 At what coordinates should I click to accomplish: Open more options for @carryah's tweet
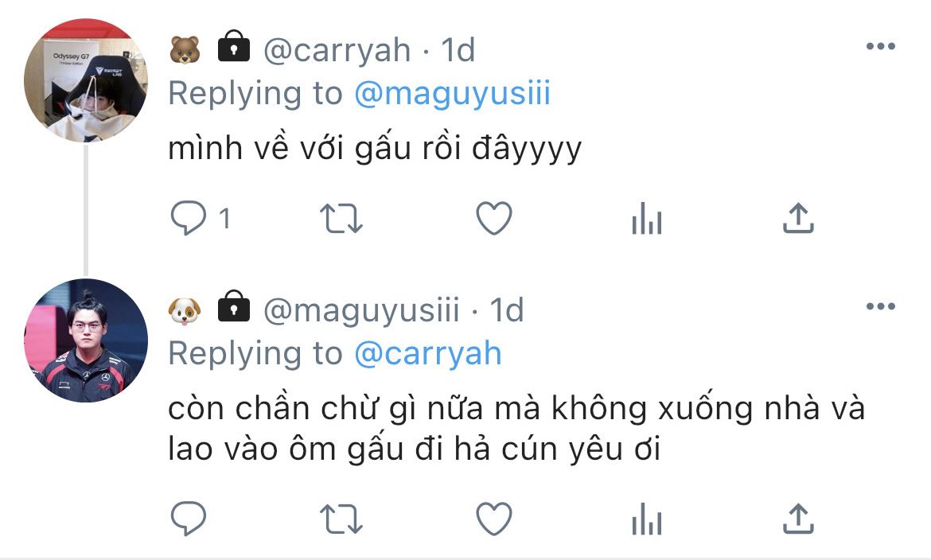coord(881,46)
